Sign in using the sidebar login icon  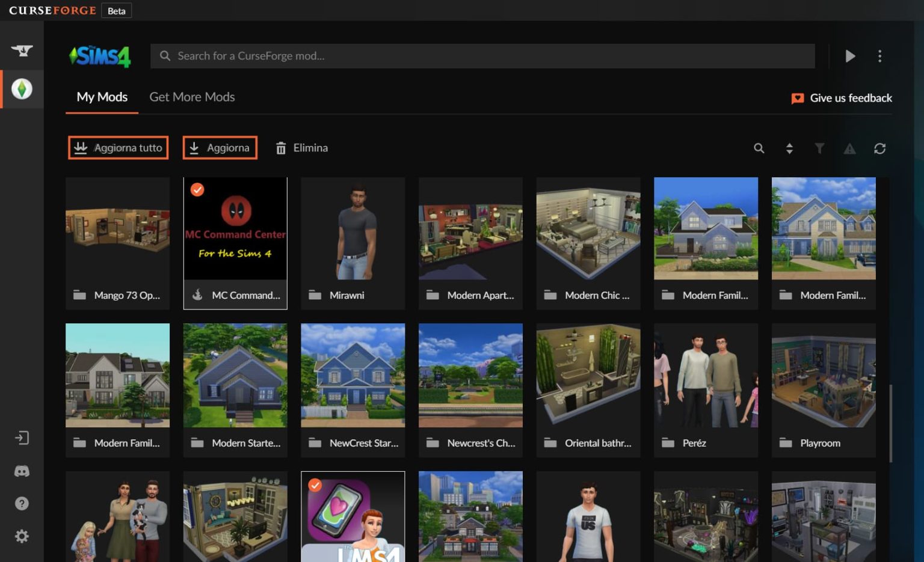[22, 438]
